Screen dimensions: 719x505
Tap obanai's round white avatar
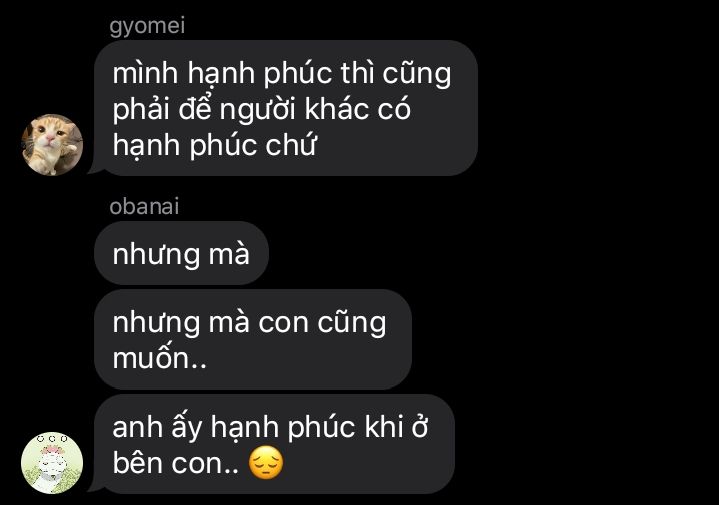(x=52, y=462)
